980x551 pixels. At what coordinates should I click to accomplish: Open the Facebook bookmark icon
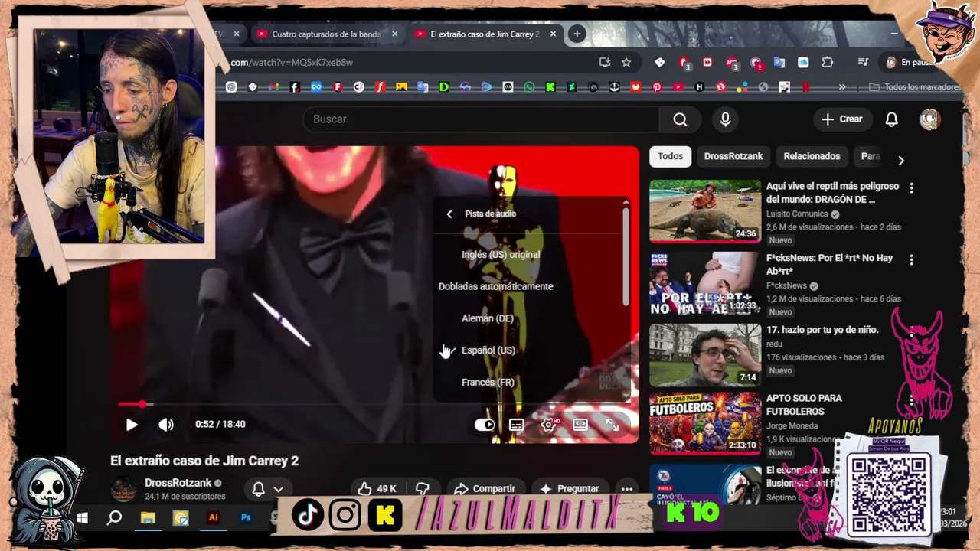pos(295,87)
